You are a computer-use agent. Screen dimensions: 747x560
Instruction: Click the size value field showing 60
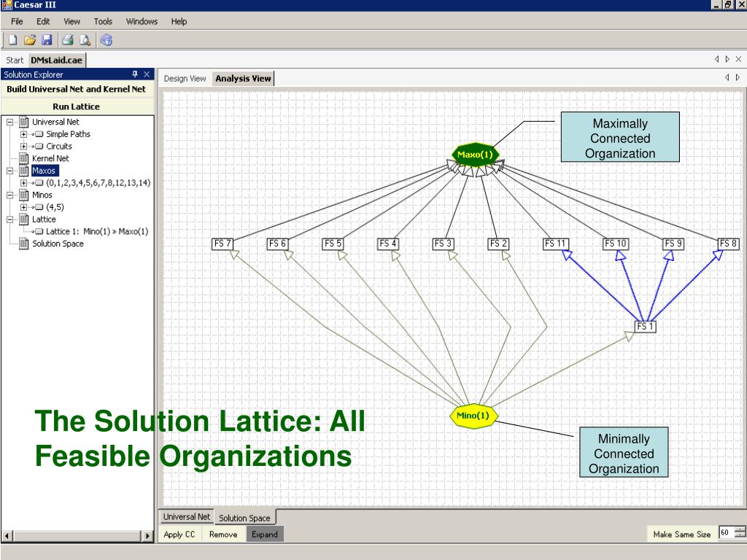pyautogui.click(x=727, y=532)
